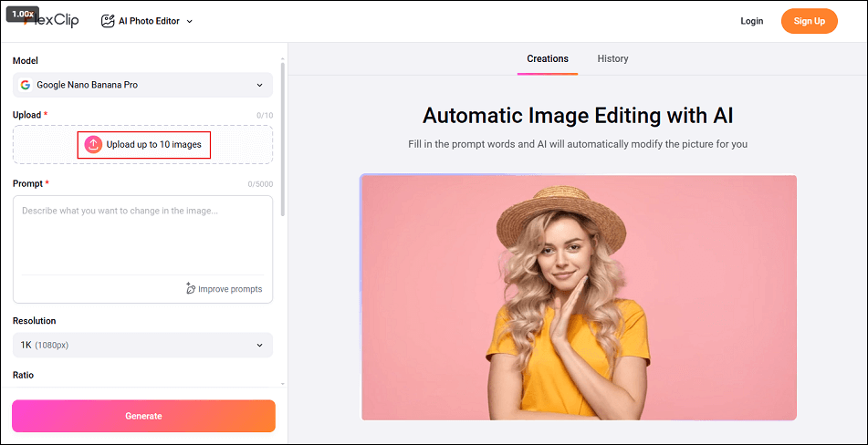
Task: Click the Automatic Image Editing with AI heading
Action: (578, 116)
